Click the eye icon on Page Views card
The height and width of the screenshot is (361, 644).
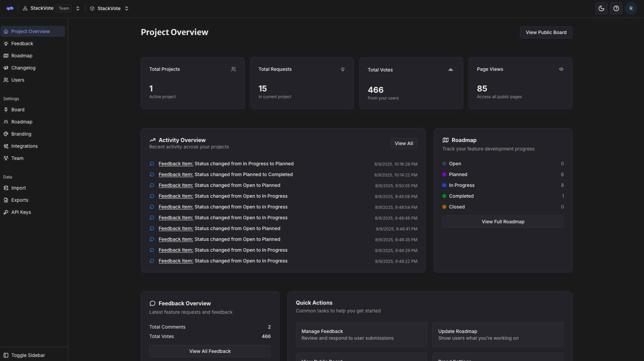click(x=561, y=69)
